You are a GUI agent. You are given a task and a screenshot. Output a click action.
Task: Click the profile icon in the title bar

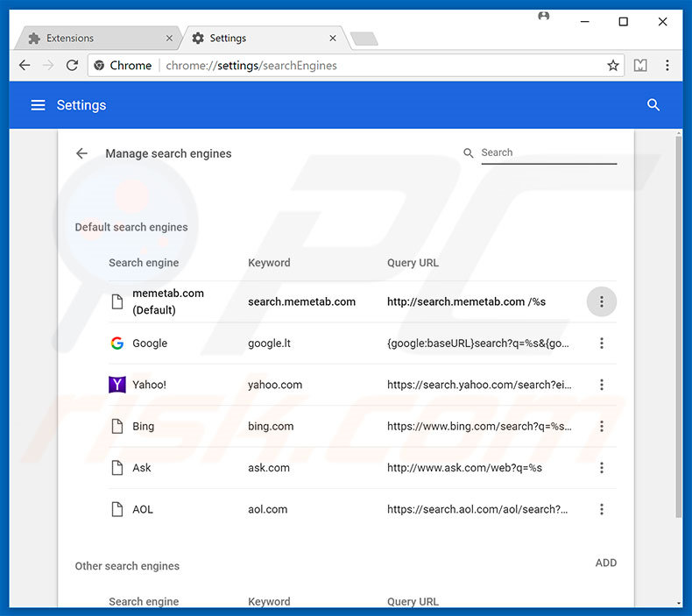(544, 16)
